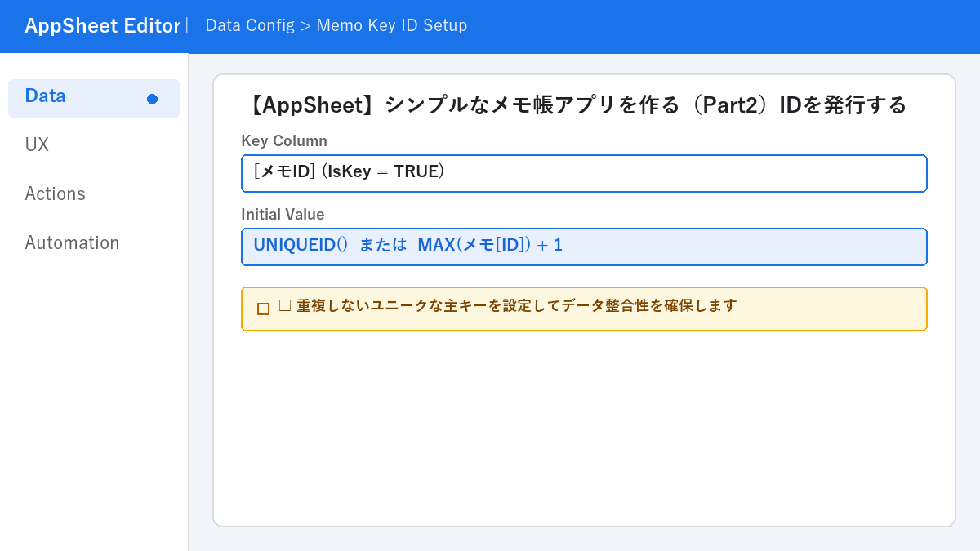Screen dimensions: 980x551
Task: Click the blue dot indicator beside Data
Action: (152, 99)
